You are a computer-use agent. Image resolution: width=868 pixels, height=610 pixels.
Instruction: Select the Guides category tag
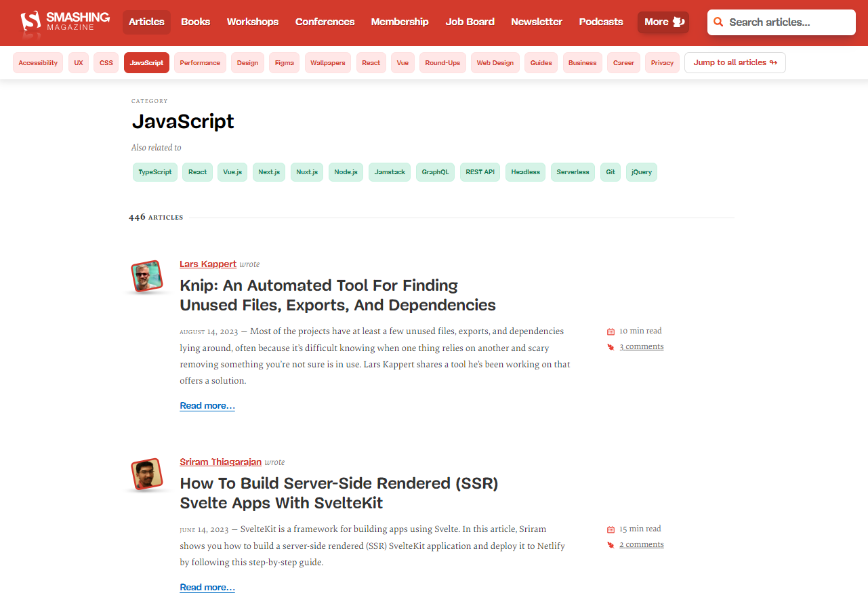click(x=541, y=63)
